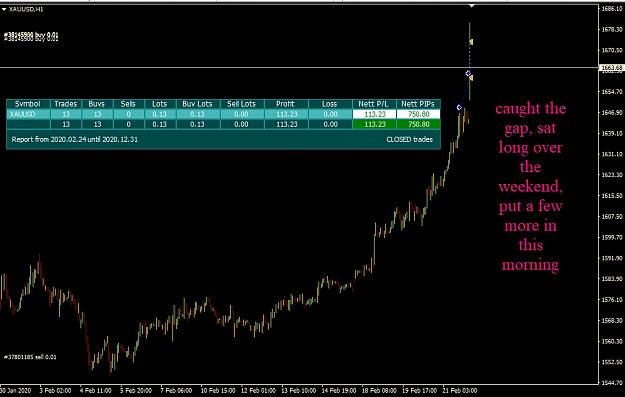The height and width of the screenshot is (397, 625).
Task: Click the Nett PIPs column header
Action: 418,104
